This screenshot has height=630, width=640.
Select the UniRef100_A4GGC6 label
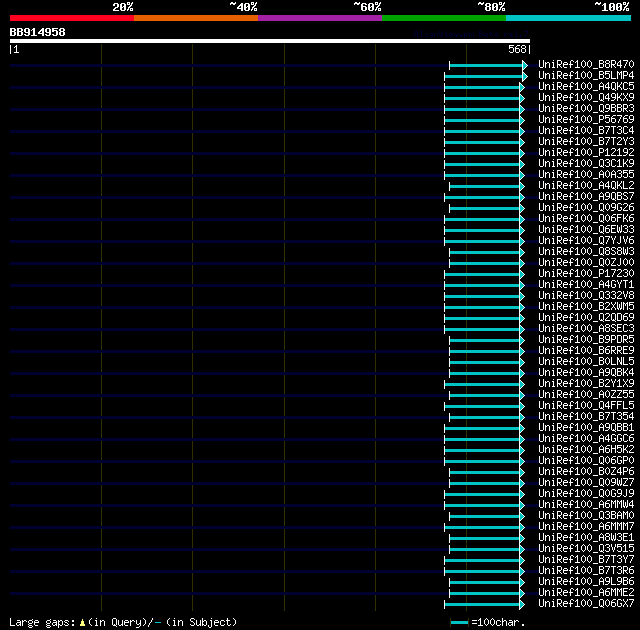[586, 439]
